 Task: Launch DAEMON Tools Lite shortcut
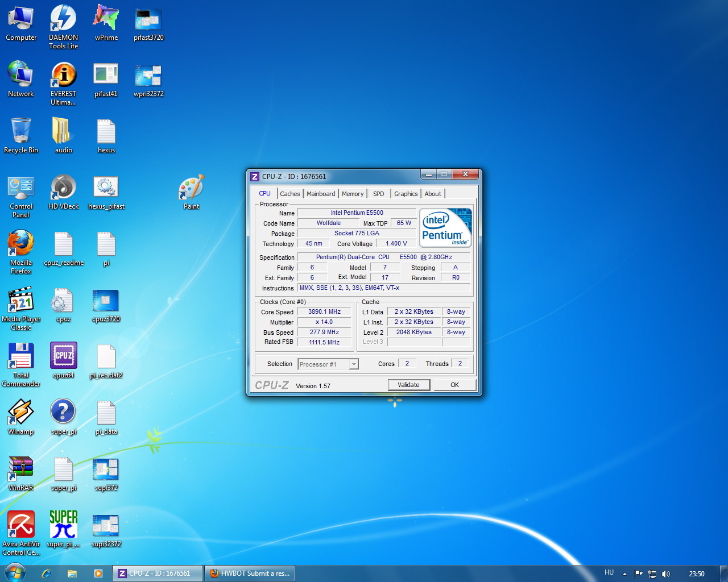tap(63, 27)
